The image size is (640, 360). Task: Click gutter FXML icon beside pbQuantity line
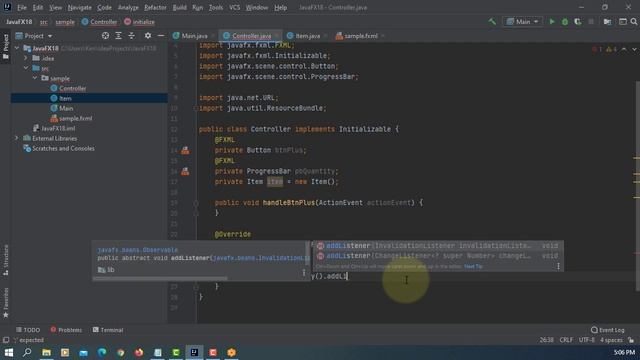tap(185, 171)
